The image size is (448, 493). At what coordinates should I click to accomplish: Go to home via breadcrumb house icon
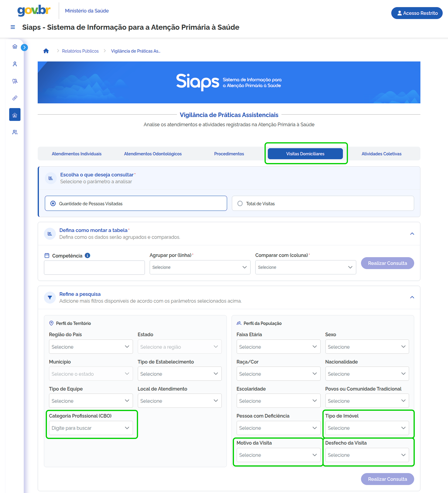46,51
